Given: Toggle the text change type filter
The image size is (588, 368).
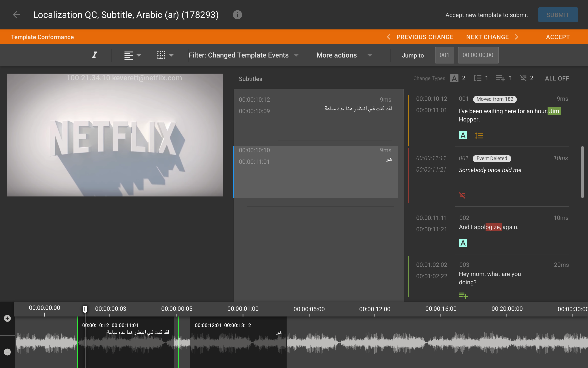Looking at the screenshot, I should (454, 78).
